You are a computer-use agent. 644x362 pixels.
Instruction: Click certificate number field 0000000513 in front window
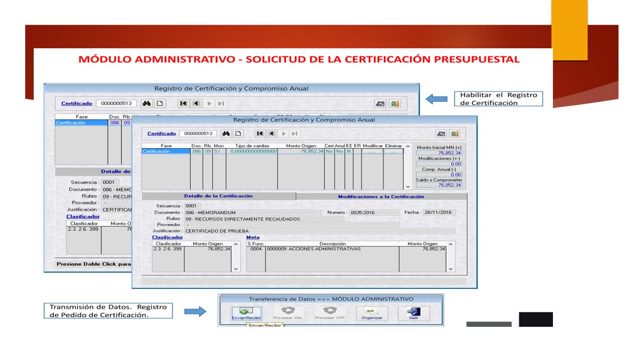[x=198, y=134]
